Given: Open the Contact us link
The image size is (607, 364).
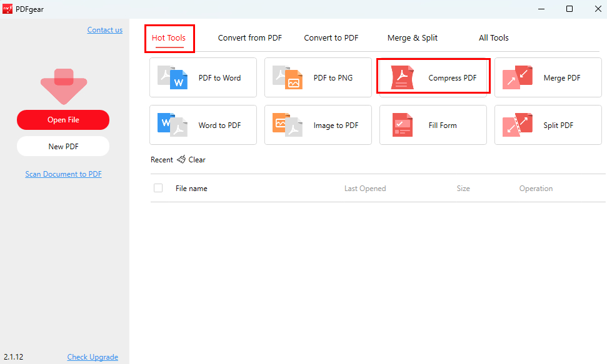Looking at the screenshot, I should pyautogui.click(x=104, y=29).
